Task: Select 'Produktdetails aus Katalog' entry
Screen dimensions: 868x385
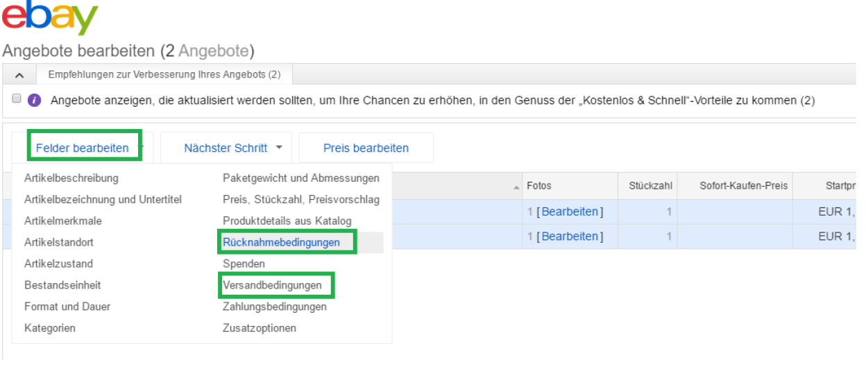Action: click(287, 221)
